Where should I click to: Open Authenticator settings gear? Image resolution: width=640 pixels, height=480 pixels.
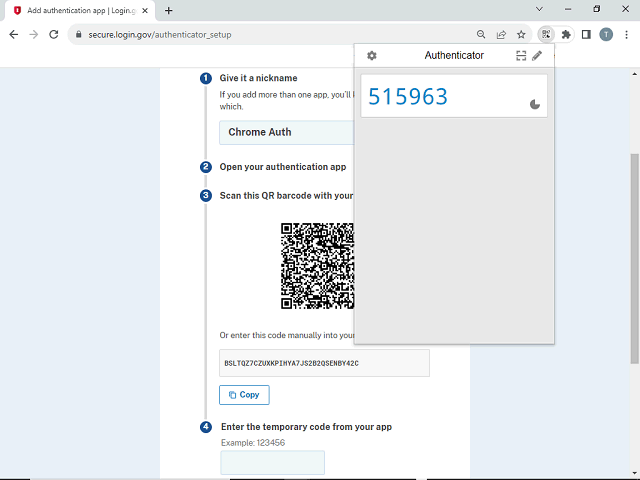[x=371, y=56]
